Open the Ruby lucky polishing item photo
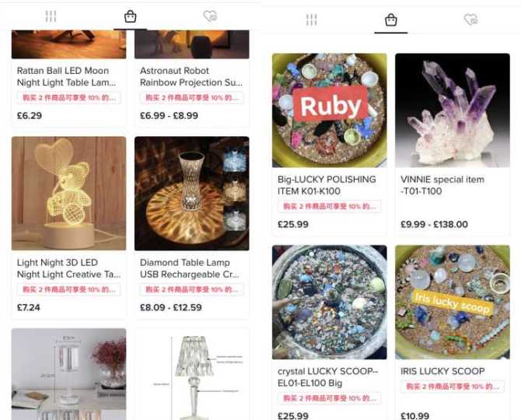The width and height of the screenshot is (521, 420). click(x=329, y=110)
